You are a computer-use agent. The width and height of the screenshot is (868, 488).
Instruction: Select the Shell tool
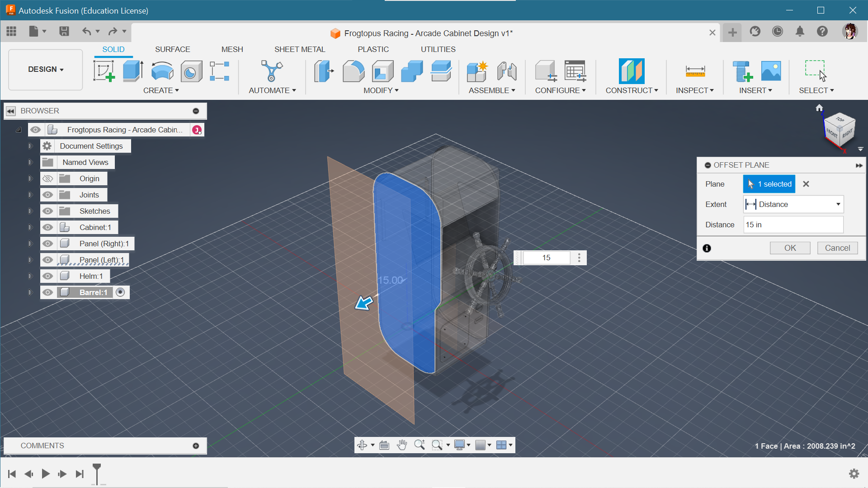[382, 71]
